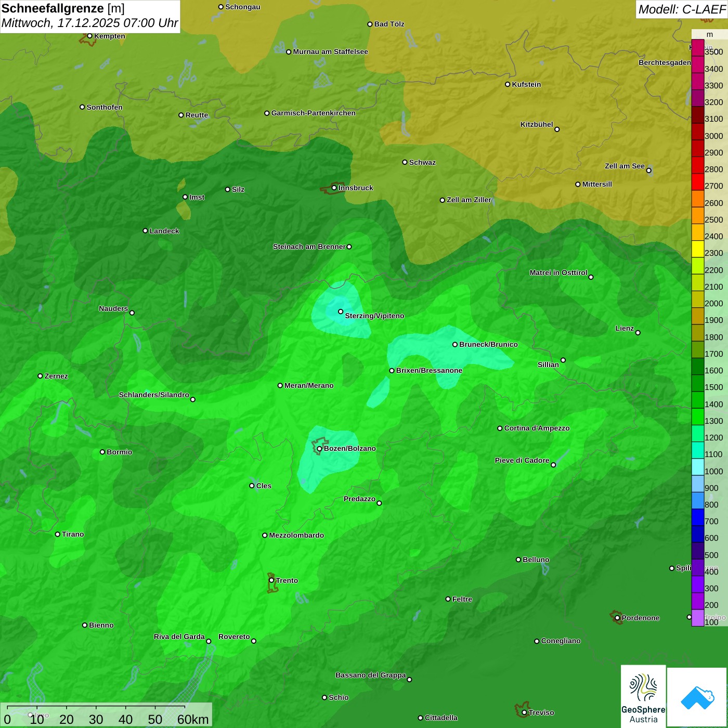Viewport: 728px width, 728px height.
Task: Select Trento on the map
Action: click(x=283, y=580)
